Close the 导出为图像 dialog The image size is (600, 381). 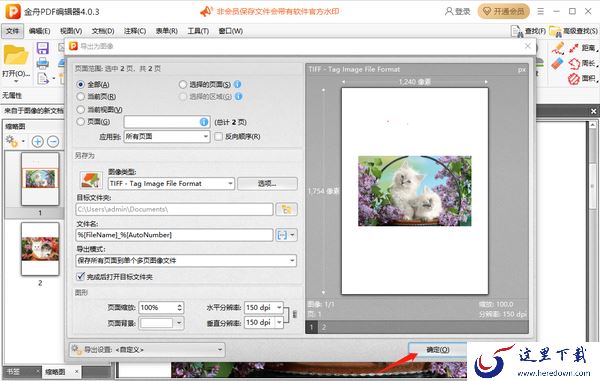pyautogui.click(x=528, y=46)
